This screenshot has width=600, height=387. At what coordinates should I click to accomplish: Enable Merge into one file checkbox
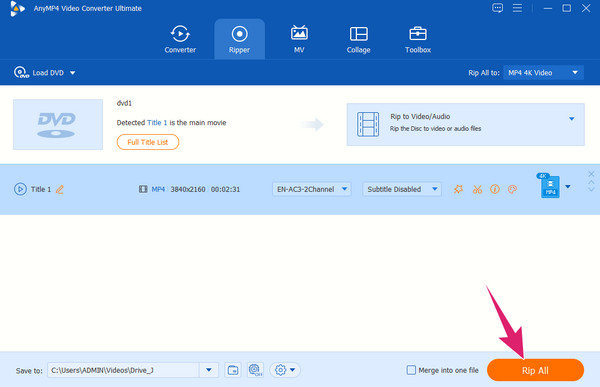click(411, 370)
